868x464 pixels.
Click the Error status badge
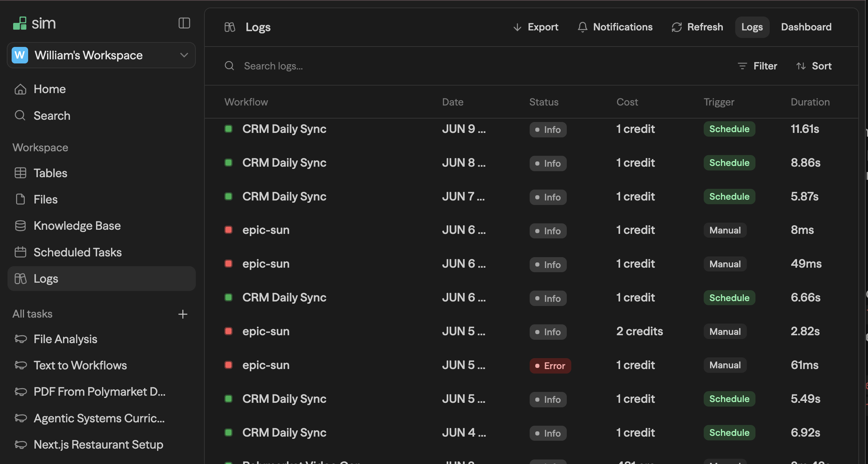tap(550, 366)
